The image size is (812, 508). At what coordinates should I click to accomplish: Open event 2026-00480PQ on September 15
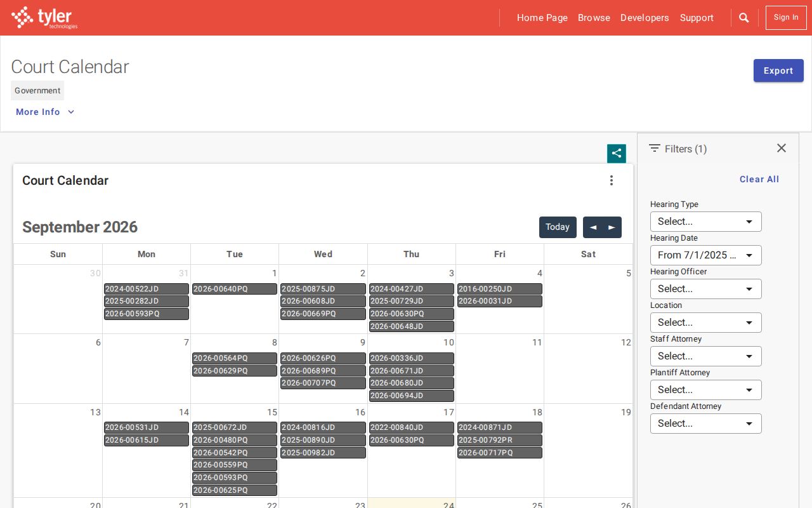tap(235, 440)
